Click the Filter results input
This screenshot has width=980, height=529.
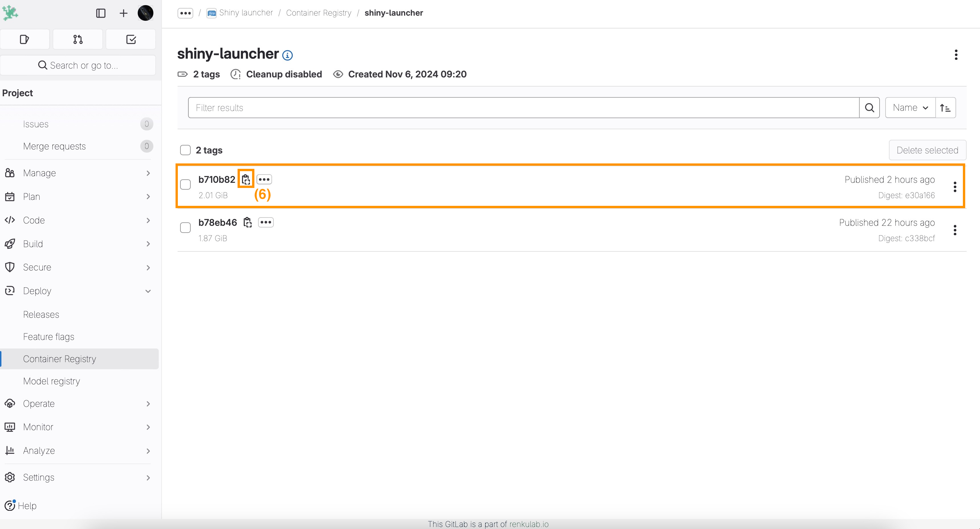(x=524, y=108)
